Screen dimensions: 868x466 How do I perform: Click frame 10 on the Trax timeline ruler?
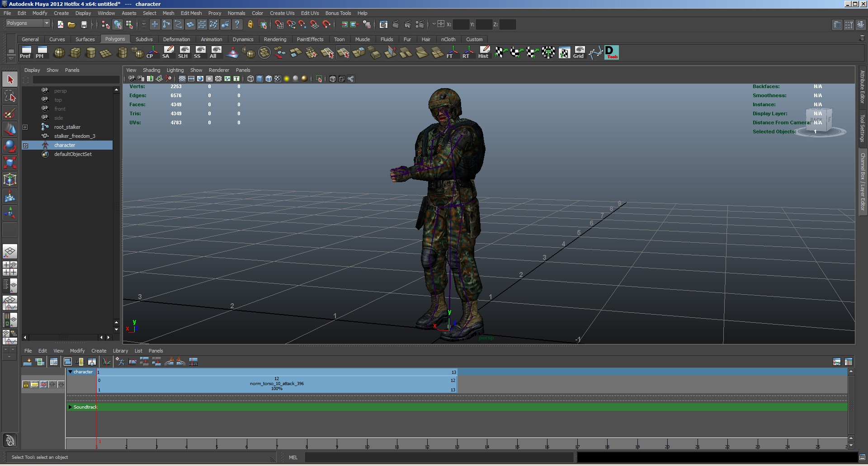(367, 445)
